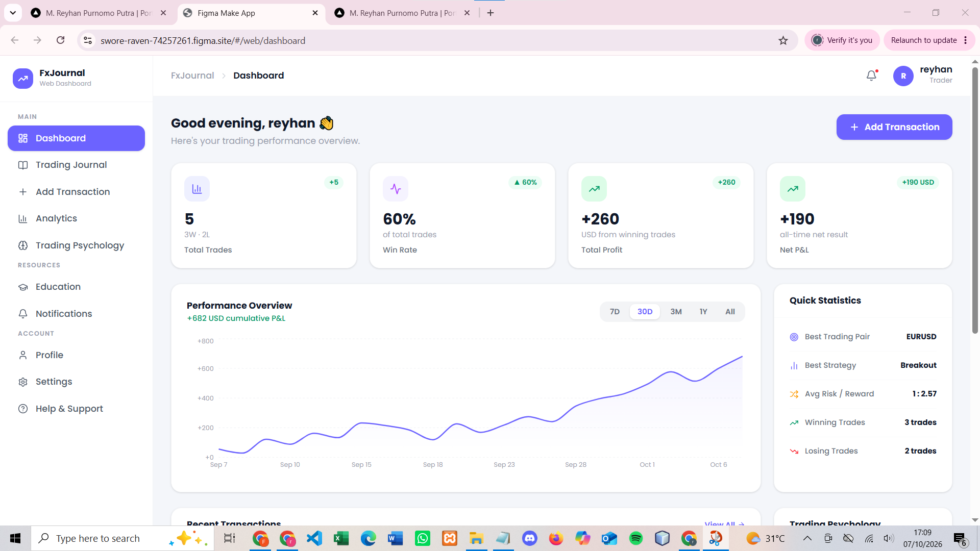Bookmark this page with the star icon
980x551 pixels.
[783, 40]
